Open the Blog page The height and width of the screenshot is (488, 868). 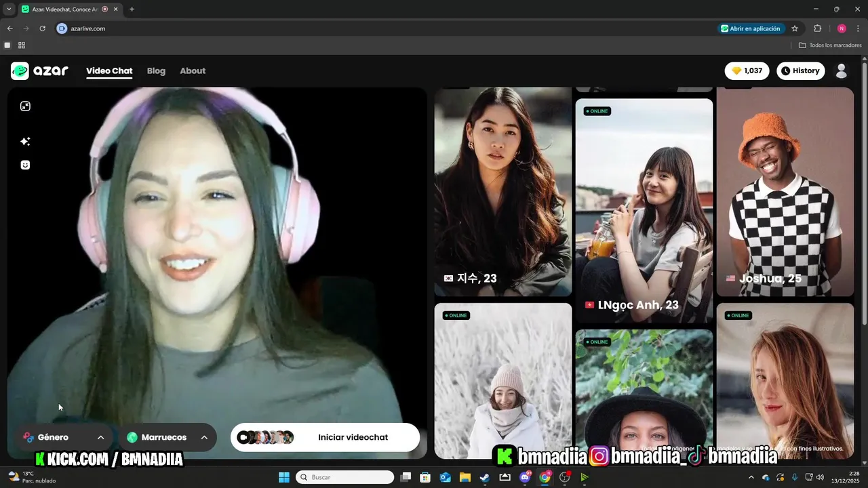pos(156,70)
